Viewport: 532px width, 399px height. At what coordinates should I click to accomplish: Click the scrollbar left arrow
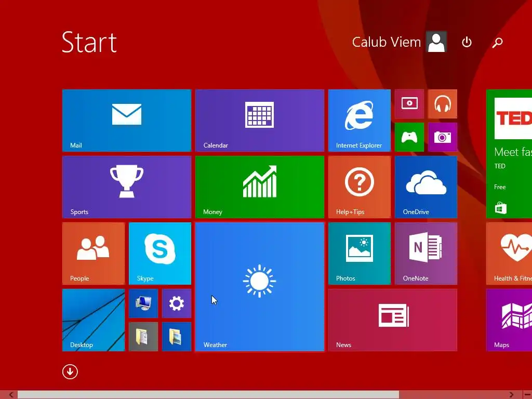coord(11,395)
